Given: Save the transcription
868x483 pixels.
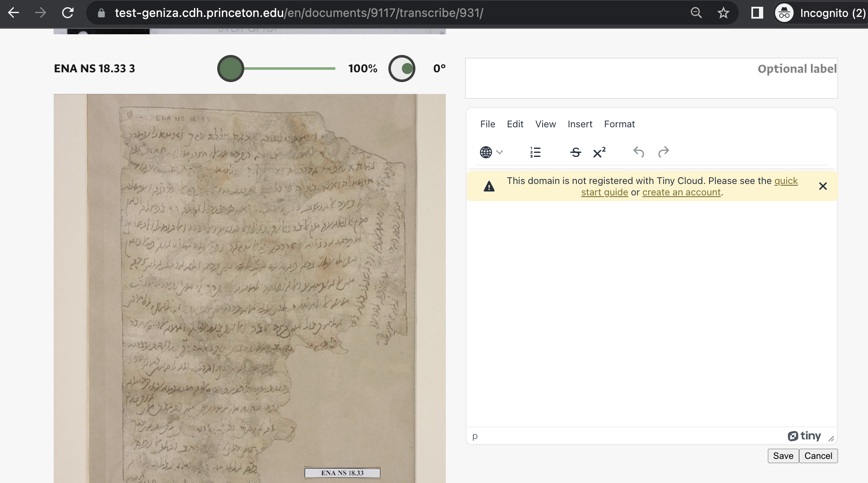Looking at the screenshot, I should (x=783, y=456).
